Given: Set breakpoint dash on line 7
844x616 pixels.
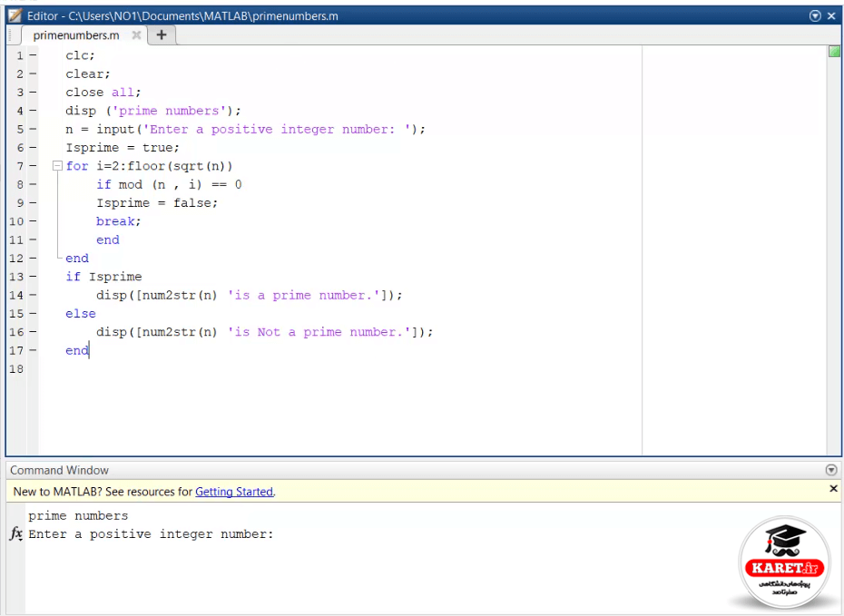Looking at the screenshot, I should [x=33, y=166].
